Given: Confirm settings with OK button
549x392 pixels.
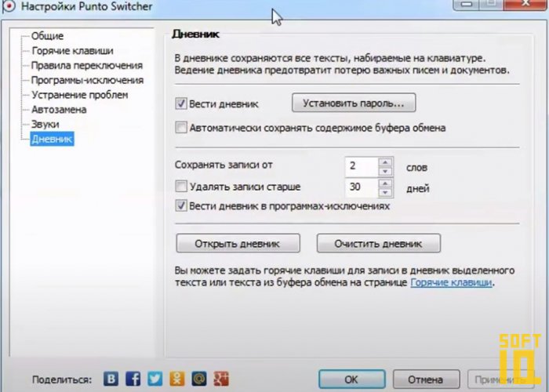Looking at the screenshot, I should (351, 379).
